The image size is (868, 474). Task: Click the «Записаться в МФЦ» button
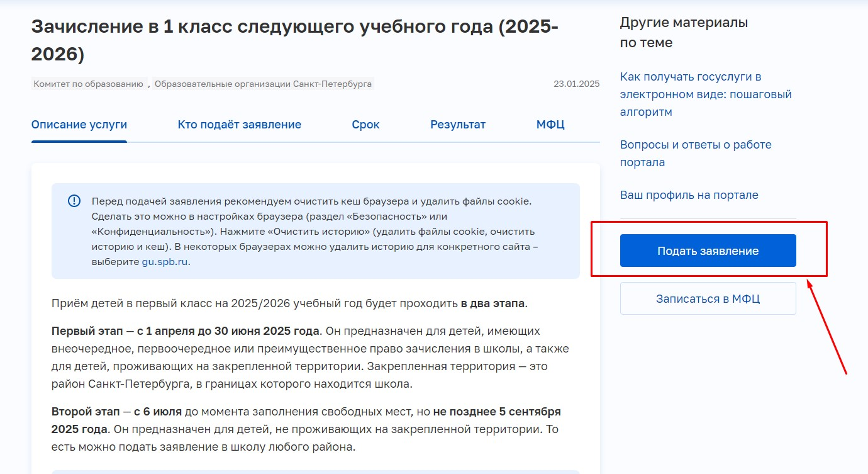(x=708, y=298)
